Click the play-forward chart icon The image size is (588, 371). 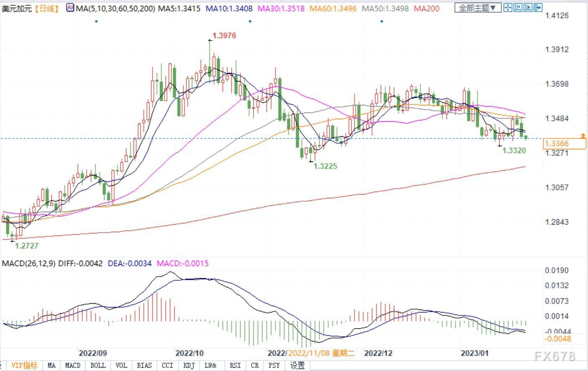(528, 8)
